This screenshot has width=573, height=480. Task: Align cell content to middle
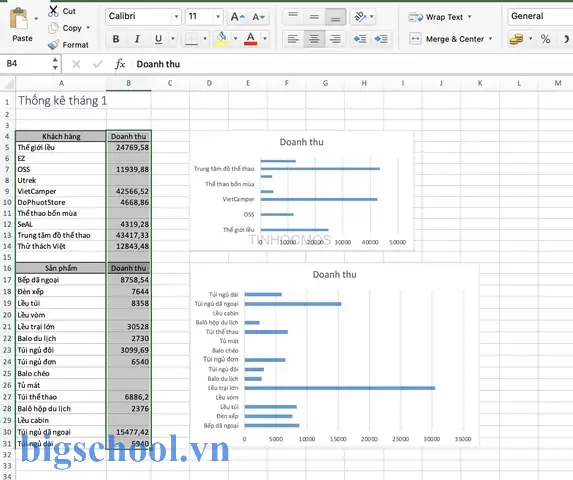314,16
